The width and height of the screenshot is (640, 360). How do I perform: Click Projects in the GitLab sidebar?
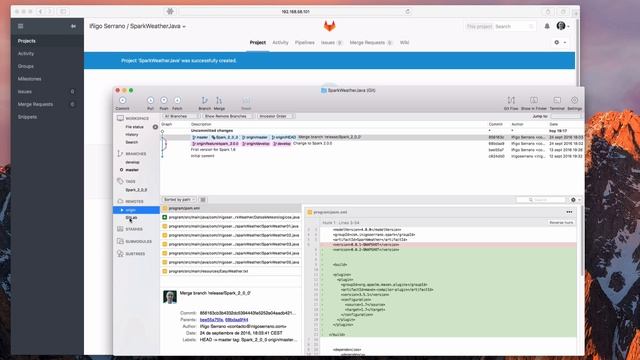(47, 41)
